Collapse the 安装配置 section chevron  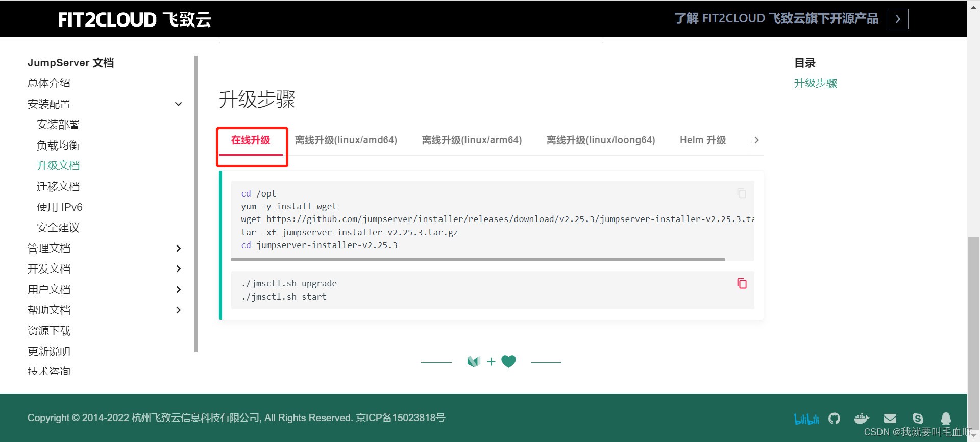click(178, 104)
